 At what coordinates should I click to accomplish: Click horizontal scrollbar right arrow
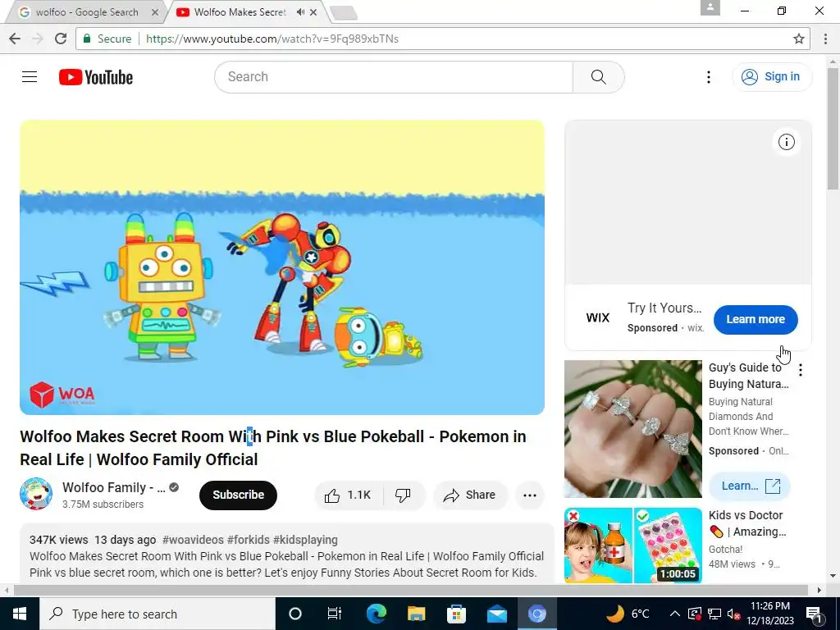(x=819, y=590)
